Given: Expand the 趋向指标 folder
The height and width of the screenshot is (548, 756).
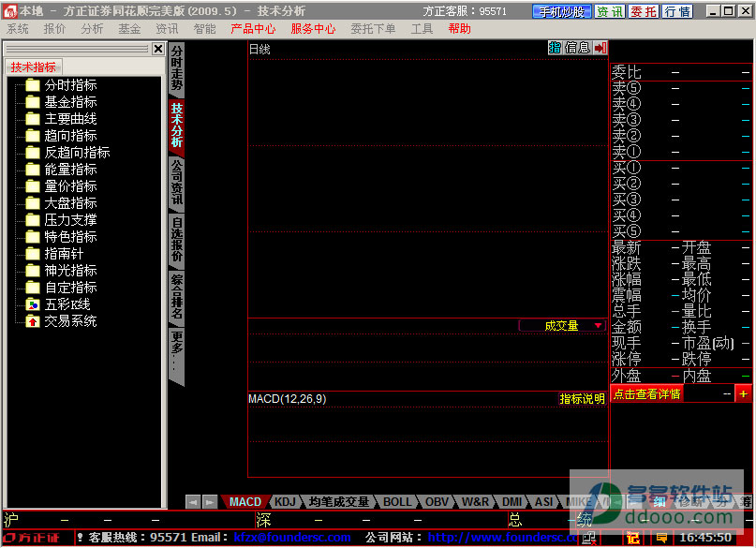Looking at the screenshot, I should [61, 136].
